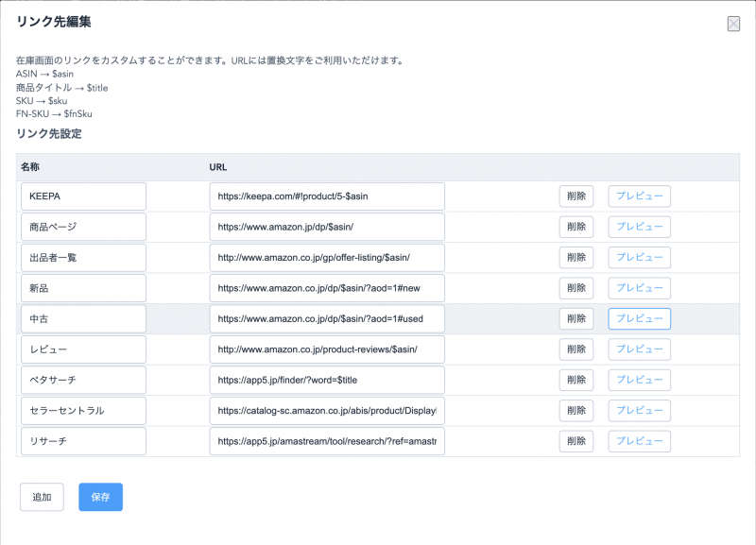
Task: Edit the レビュー name field
Action: click(x=83, y=349)
